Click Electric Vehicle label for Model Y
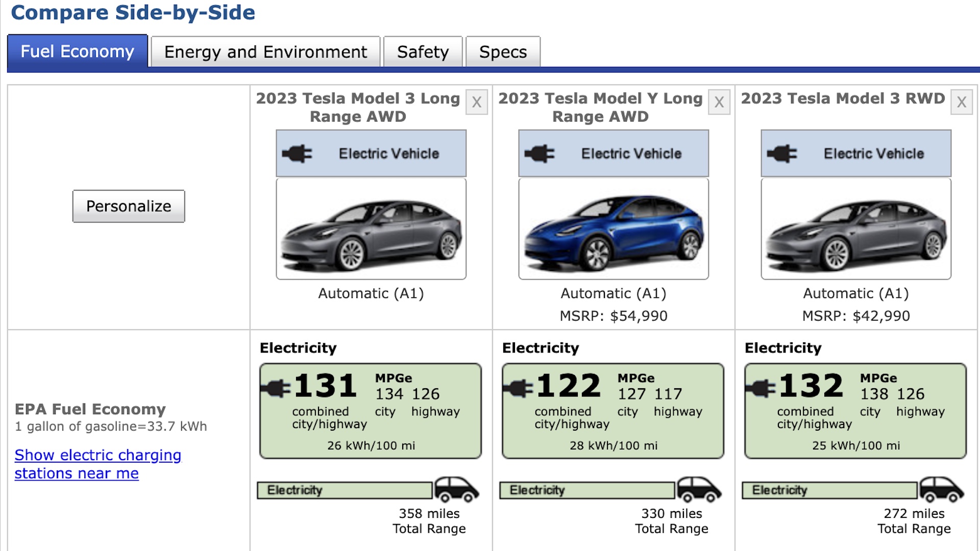This screenshot has width=980, height=551. pyautogui.click(x=631, y=154)
